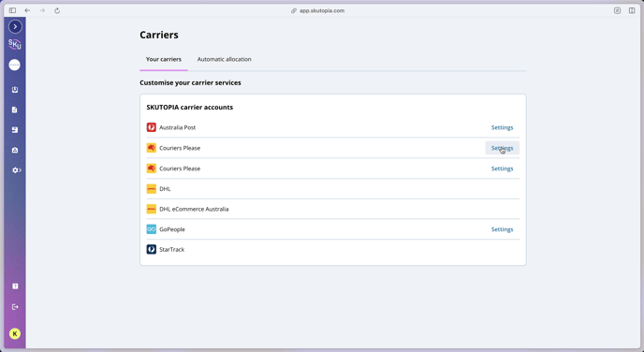644x352 pixels.
Task: Open Settings for the second Couriers Please row
Action: point(503,169)
